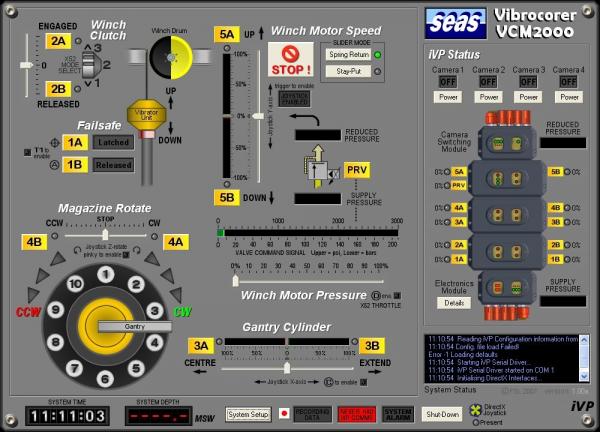
Task: Click the 3B gantry EXTEND label
Action: click(x=372, y=346)
